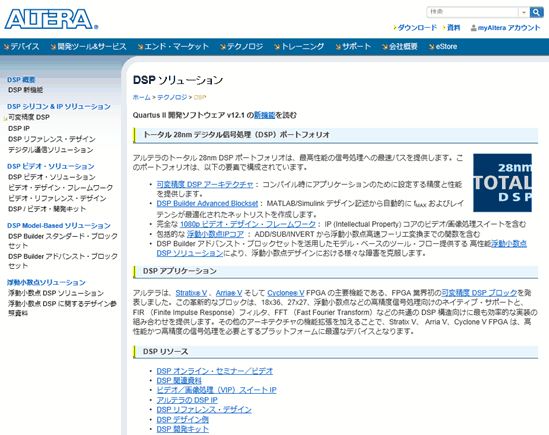The width and height of the screenshot is (549, 435).
Task: Open DSP 関連資料 link
Action: tap(179, 380)
